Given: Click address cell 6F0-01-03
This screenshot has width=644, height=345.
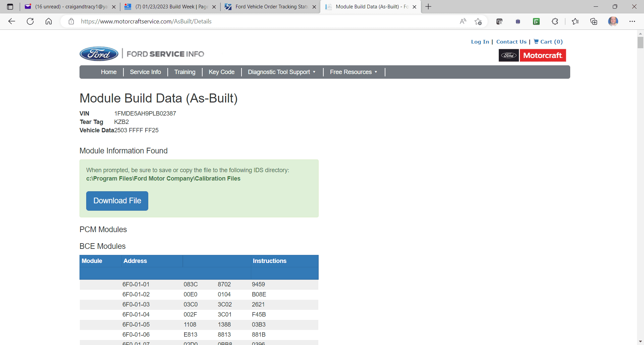Looking at the screenshot, I should [x=136, y=304].
